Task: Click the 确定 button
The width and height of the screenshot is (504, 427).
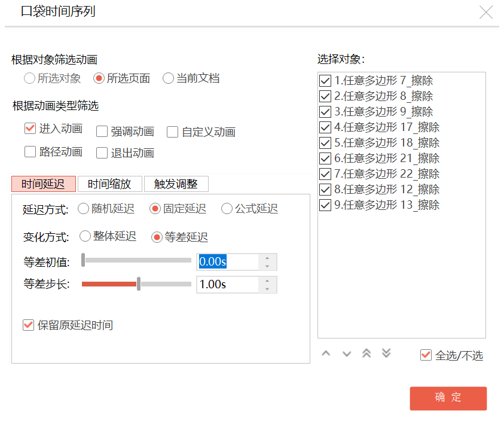Action: pyautogui.click(x=448, y=398)
